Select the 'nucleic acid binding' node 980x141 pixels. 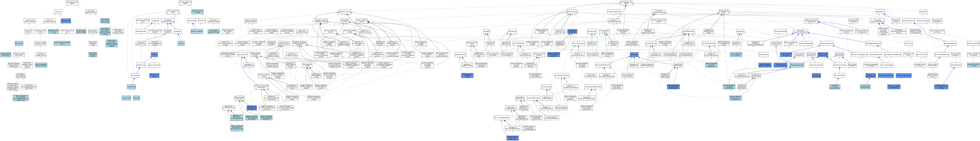coord(28,31)
